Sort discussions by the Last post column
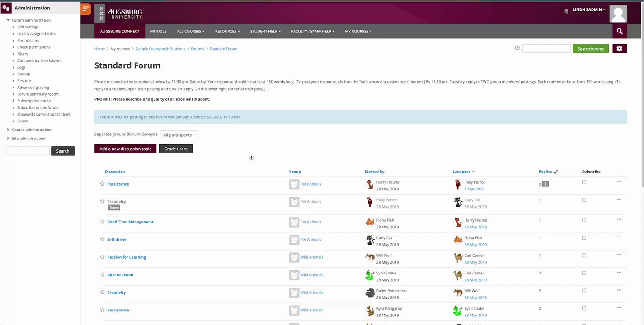The image size is (644, 325). point(461,172)
